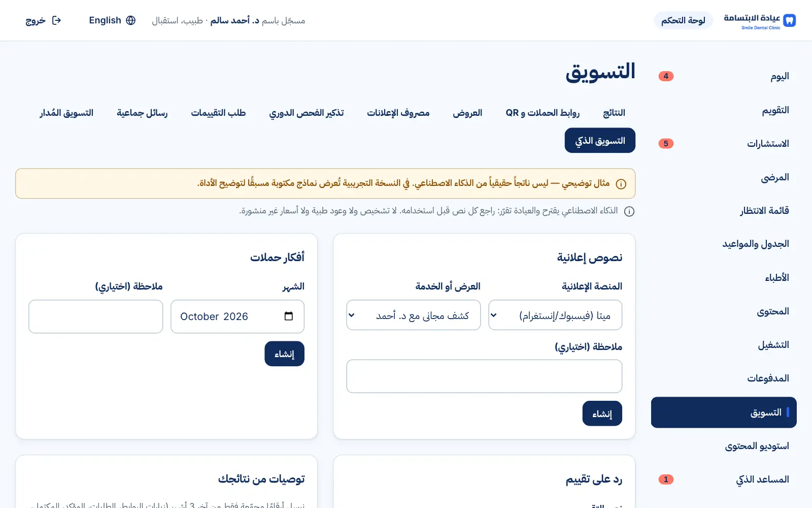This screenshot has width=812, height=508.
Task: Click the info icon in yellow demo banner
Action: [x=621, y=184]
